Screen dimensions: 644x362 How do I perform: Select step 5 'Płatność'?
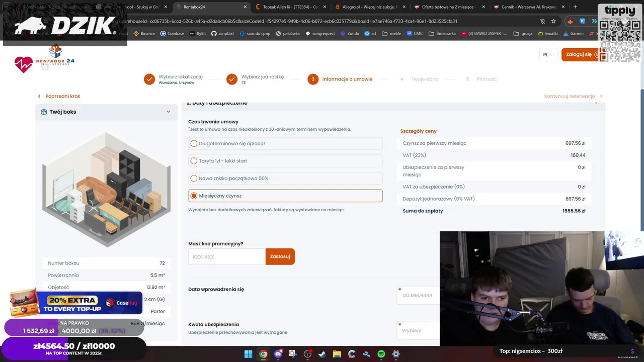481,79
